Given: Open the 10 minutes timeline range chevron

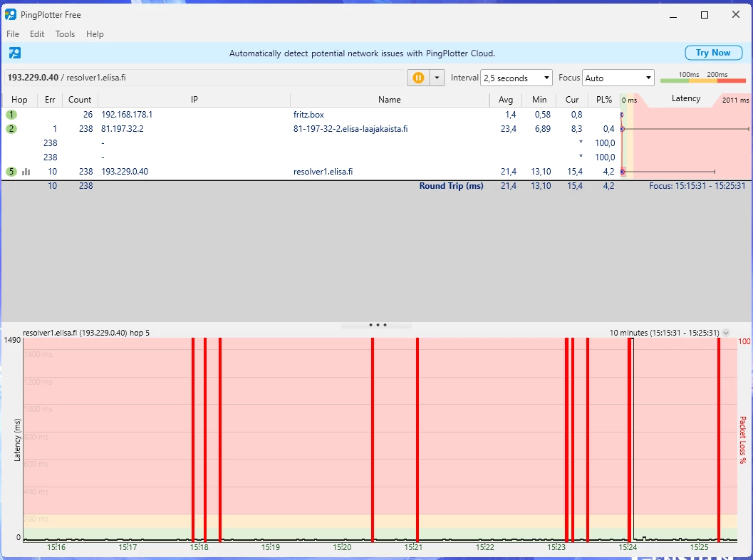Looking at the screenshot, I should [726, 333].
